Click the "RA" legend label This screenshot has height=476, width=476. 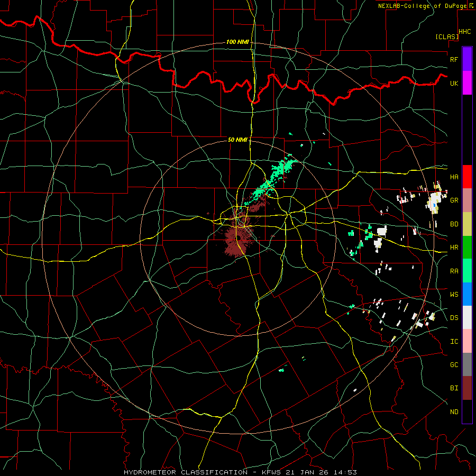(454, 271)
